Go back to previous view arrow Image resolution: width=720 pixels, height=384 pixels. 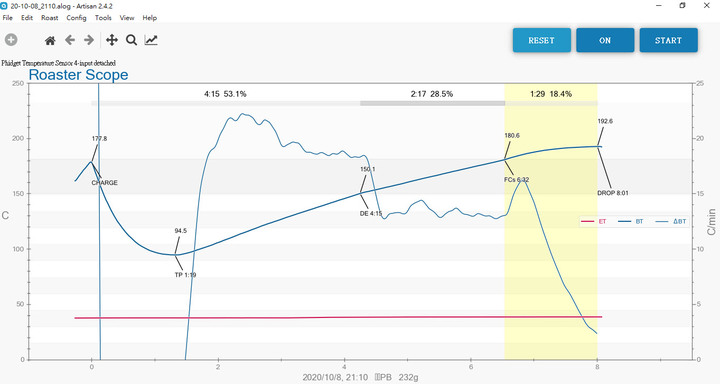[x=70, y=40]
